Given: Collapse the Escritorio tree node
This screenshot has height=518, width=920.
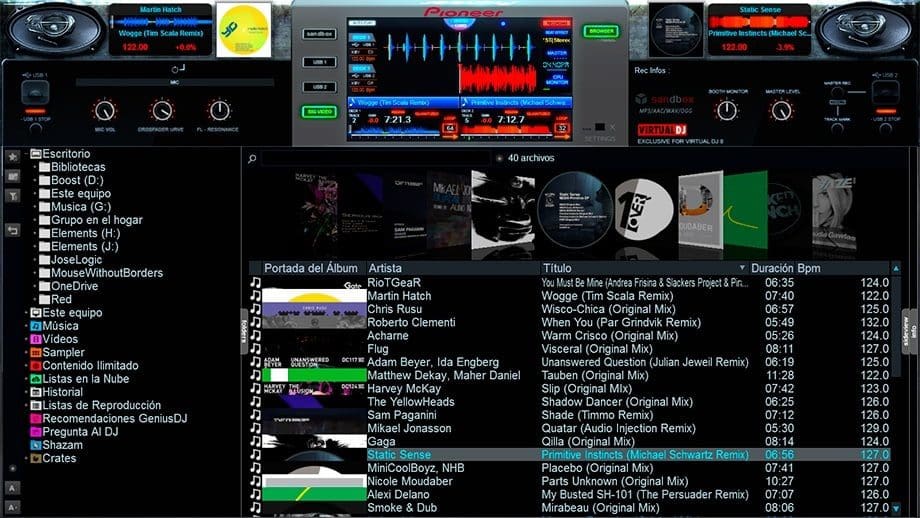Looking at the screenshot, I should 26,154.
